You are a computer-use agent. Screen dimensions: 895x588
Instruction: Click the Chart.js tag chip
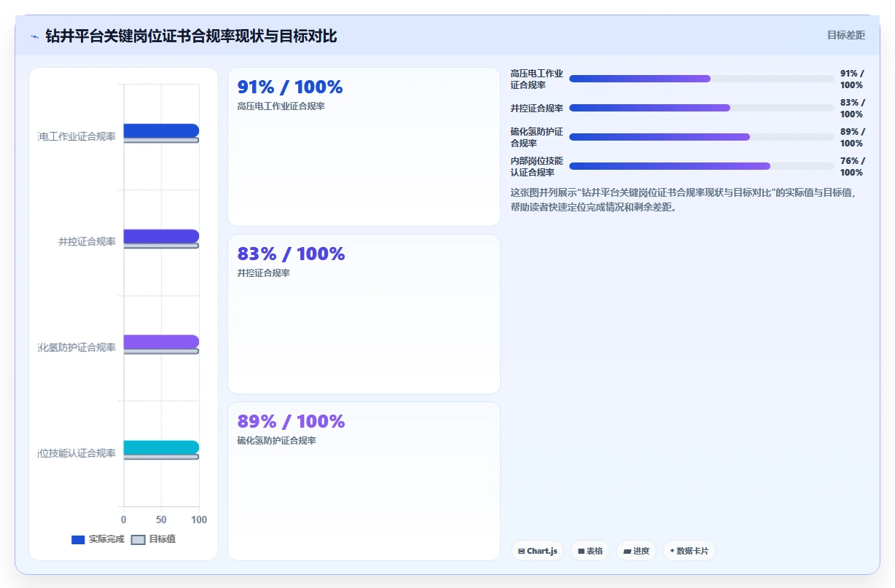point(537,551)
